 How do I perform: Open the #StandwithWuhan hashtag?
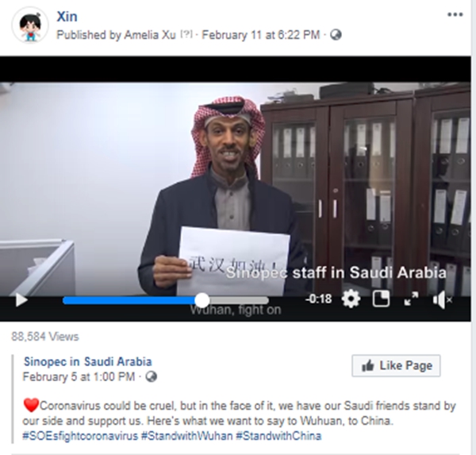[x=187, y=436]
